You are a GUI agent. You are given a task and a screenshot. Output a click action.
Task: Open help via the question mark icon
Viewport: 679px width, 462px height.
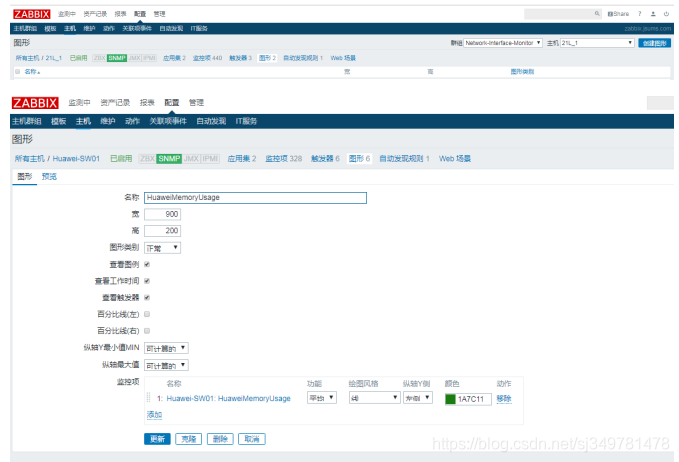[640, 14]
